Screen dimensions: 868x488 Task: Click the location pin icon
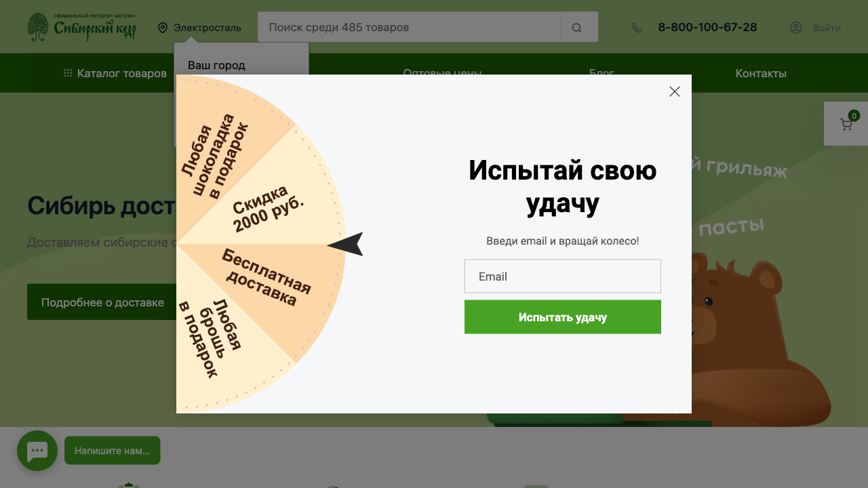pyautogui.click(x=163, y=28)
